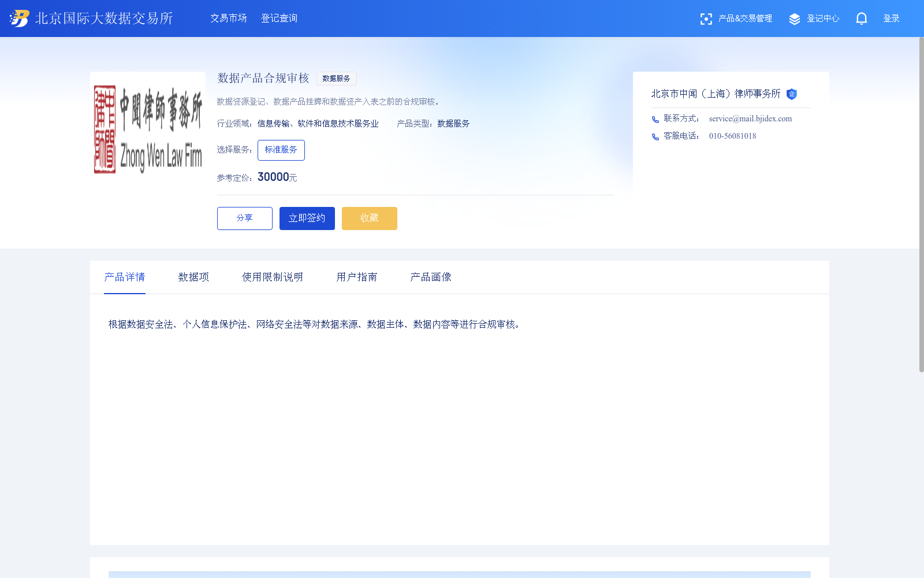The width and height of the screenshot is (924, 578).
Task: Click the phone icon beside 联系方式
Action: pos(655,120)
